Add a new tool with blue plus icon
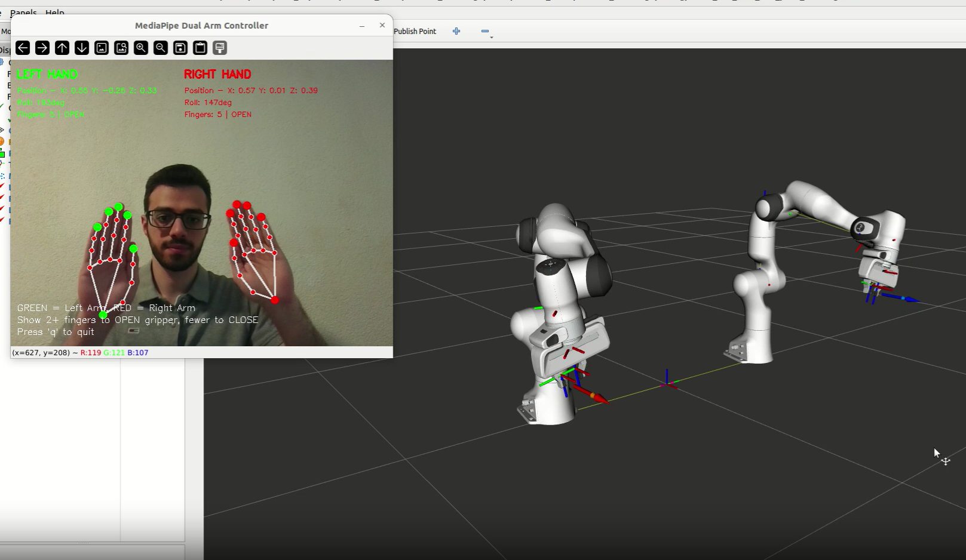The height and width of the screenshot is (560, 966). tap(456, 31)
